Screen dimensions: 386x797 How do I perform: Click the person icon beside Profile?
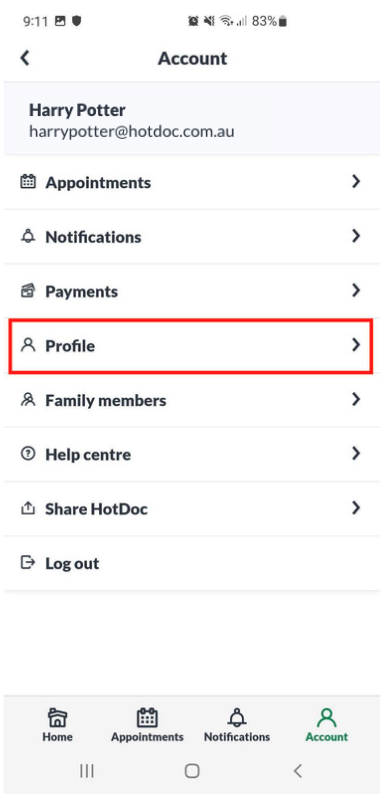28,345
